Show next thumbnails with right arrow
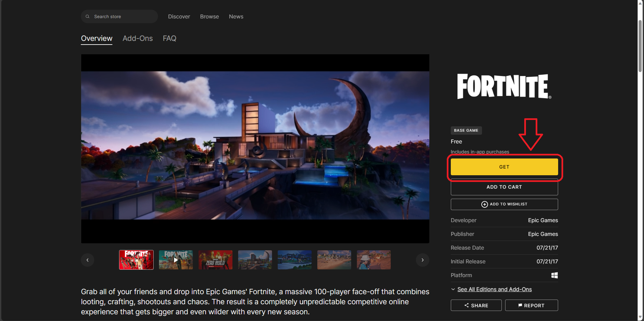 (422, 260)
